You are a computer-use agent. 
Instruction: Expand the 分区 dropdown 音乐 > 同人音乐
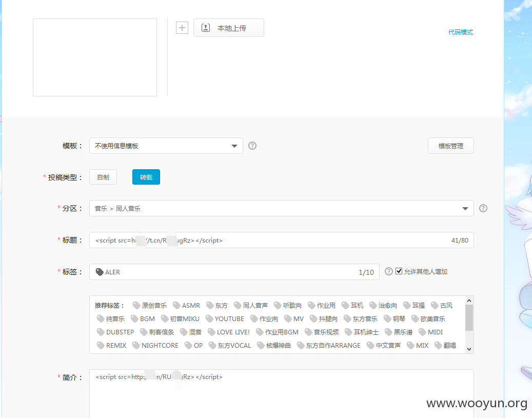(282, 208)
